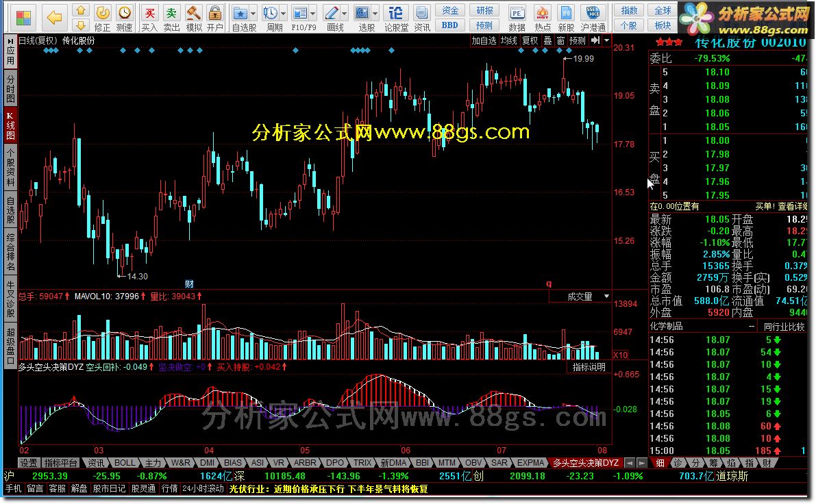Click the 板块 sector button
The height and width of the screenshot is (504, 816).
tap(663, 25)
